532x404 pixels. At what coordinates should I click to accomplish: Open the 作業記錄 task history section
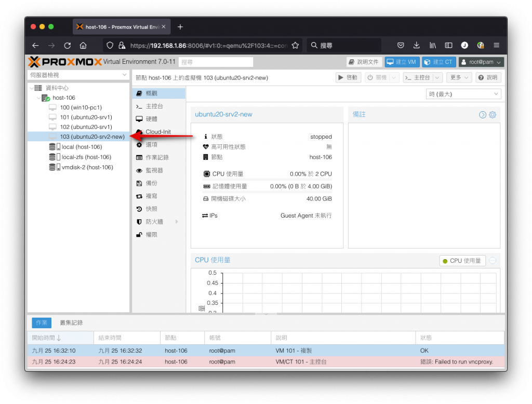pyautogui.click(x=159, y=157)
